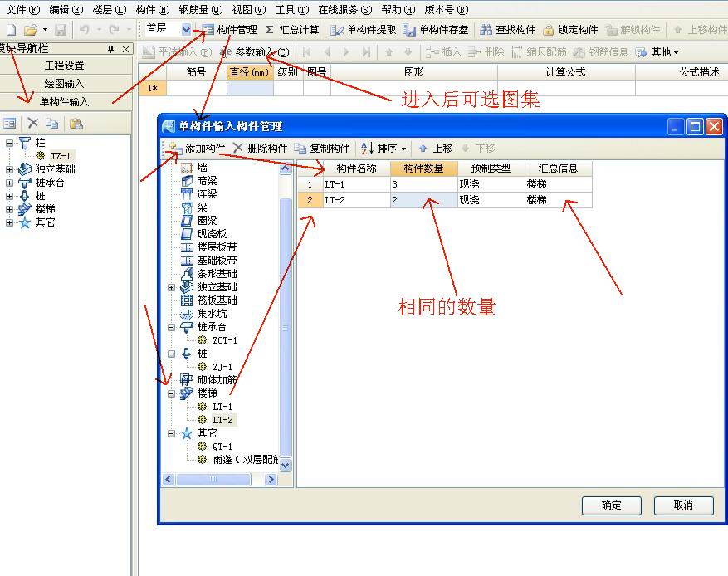Click the list view icon in navigation panel
728x576 pixels.
(x=10, y=123)
